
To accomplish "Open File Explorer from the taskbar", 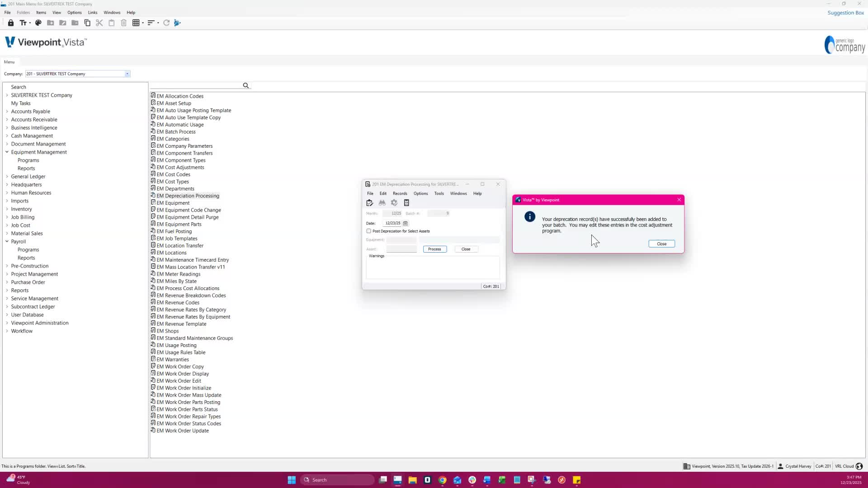I will click(412, 480).
